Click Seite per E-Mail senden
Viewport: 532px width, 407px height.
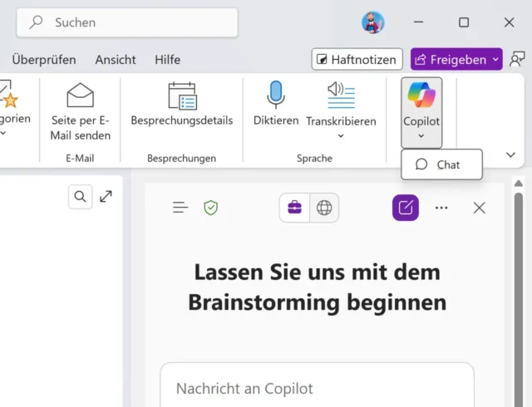(81, 112)
